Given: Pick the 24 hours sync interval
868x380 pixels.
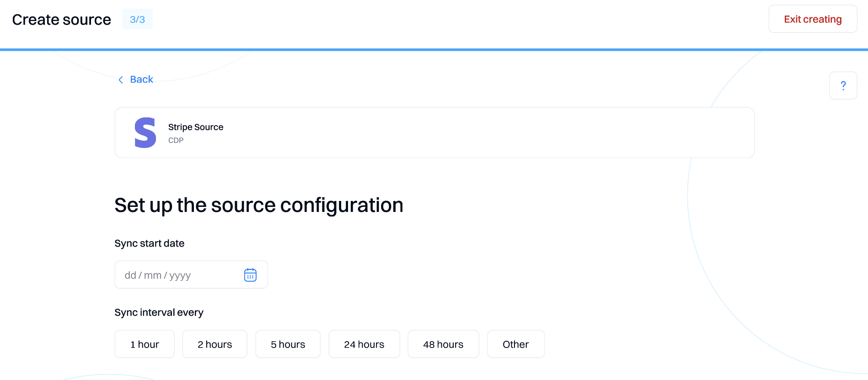Looking at the screenshot, I should 364,344.
